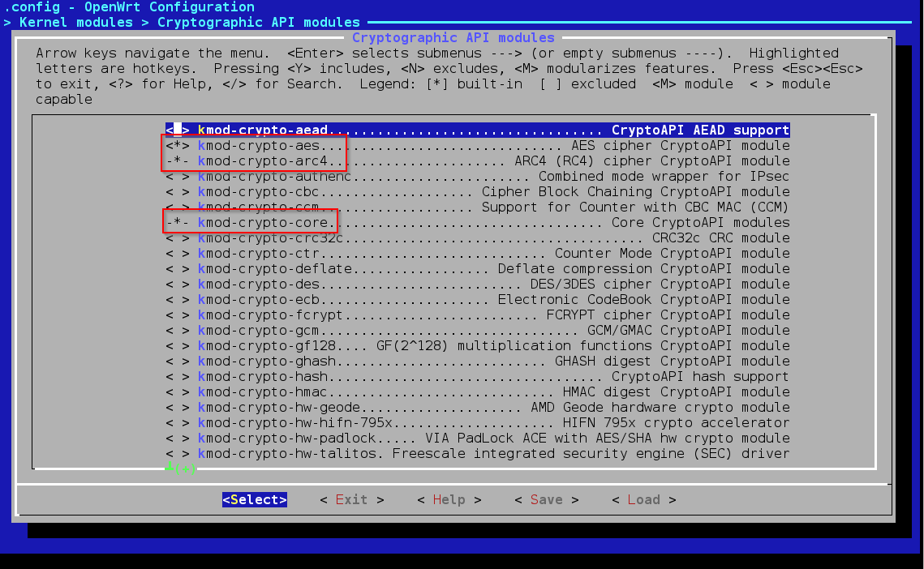The image size is (924, 569).
Task: Open the Help button
Action: coord(449,500)
